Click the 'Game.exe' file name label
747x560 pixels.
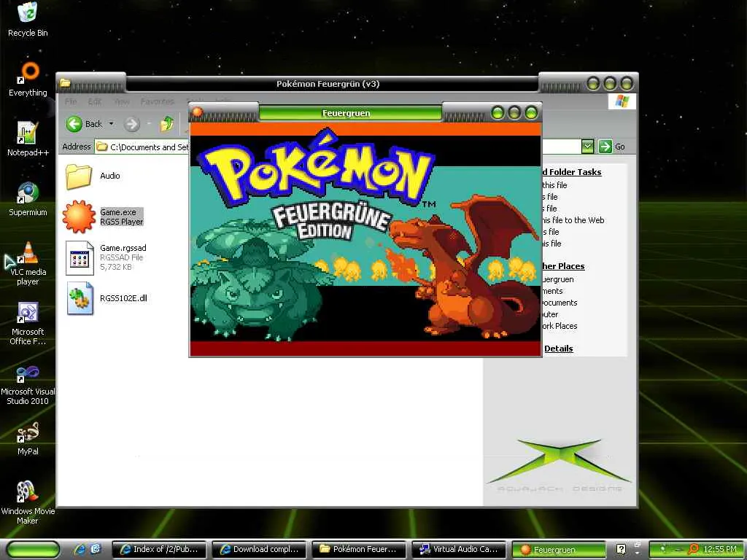(x=118, y=212)
